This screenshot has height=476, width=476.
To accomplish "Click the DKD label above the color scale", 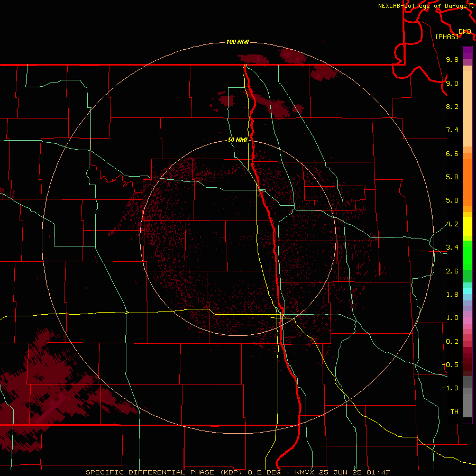I will pyautogui.click(x=464, y=32).
